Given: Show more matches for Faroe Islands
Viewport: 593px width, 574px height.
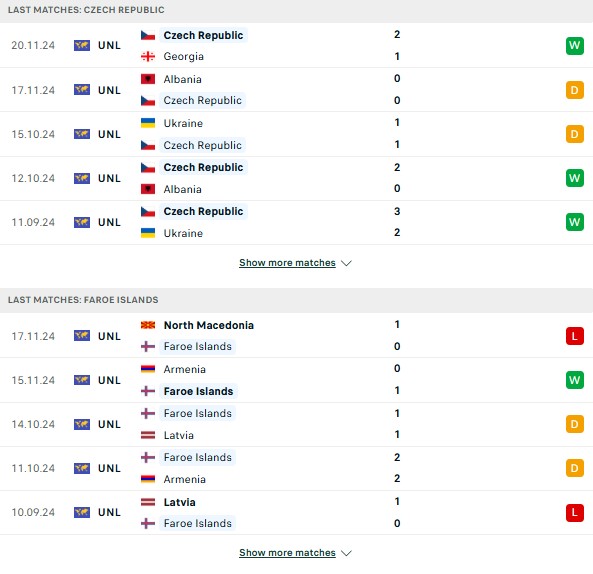Looking at the screenshot, I should coord(287,552).
